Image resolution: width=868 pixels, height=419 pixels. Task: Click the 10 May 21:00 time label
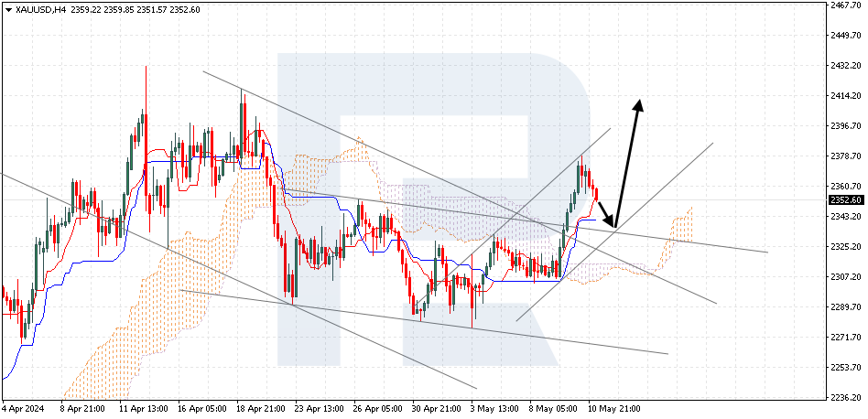tap(613, 409)
